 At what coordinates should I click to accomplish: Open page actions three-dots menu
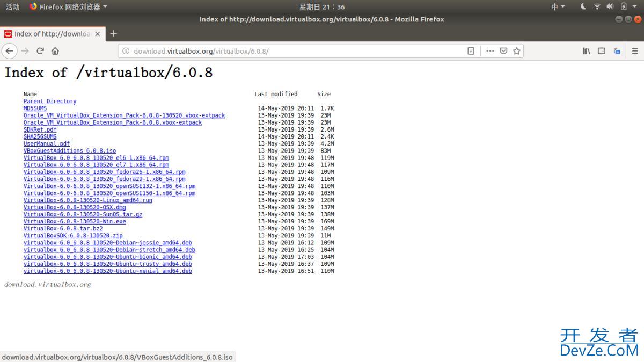pos(490,51)
